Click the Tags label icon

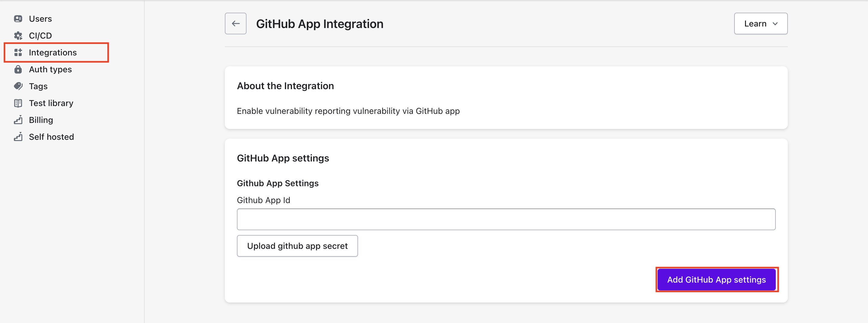(x=18, y=86)
